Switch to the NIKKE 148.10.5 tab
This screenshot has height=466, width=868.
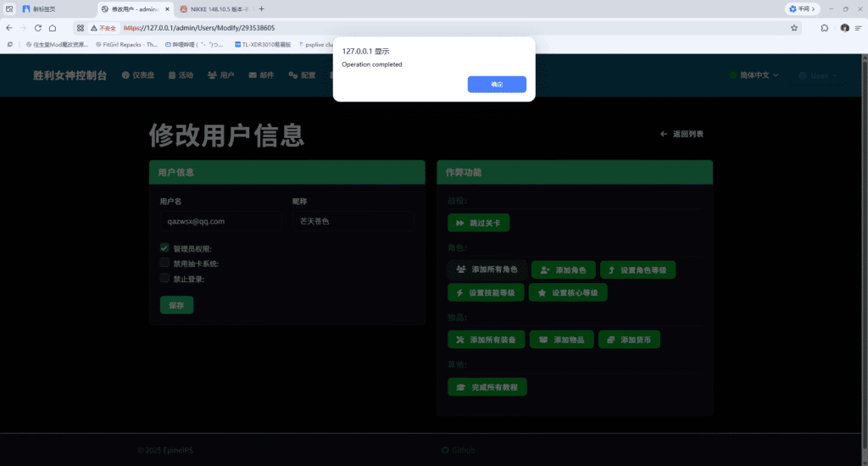pos(214,8)
